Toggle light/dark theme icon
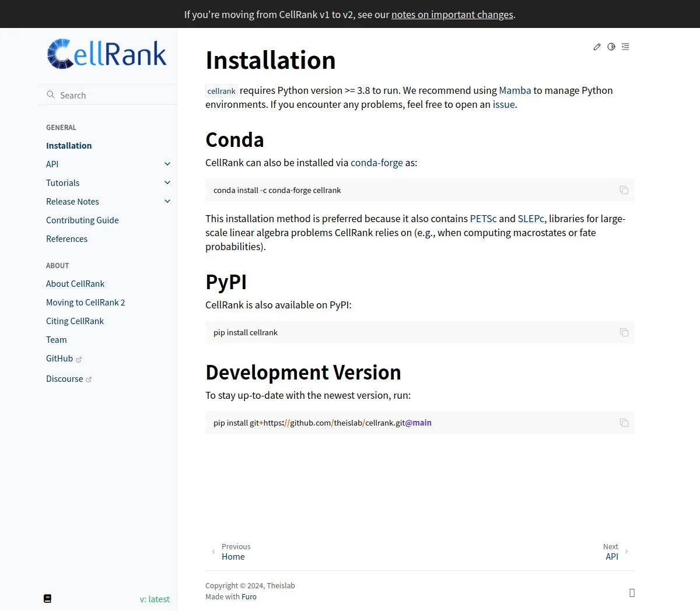700x611 pixels. [x=611, y=47]
